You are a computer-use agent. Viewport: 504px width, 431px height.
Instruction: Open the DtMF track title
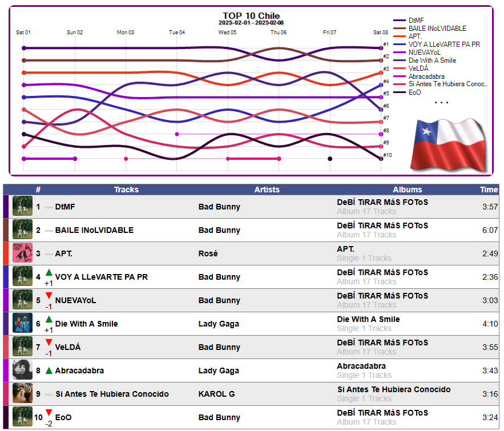point(65,207)
